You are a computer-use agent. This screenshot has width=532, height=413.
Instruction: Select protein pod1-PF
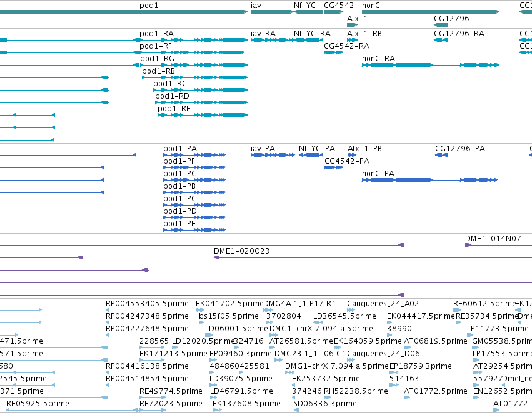194,167
